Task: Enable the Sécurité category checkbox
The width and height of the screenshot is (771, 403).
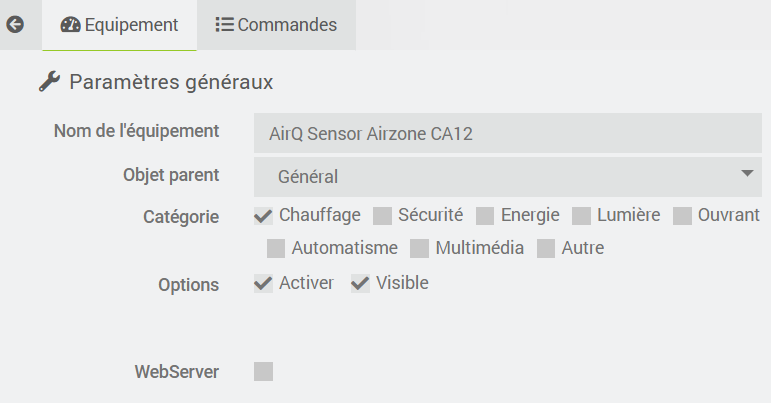Action: [382, 215]
